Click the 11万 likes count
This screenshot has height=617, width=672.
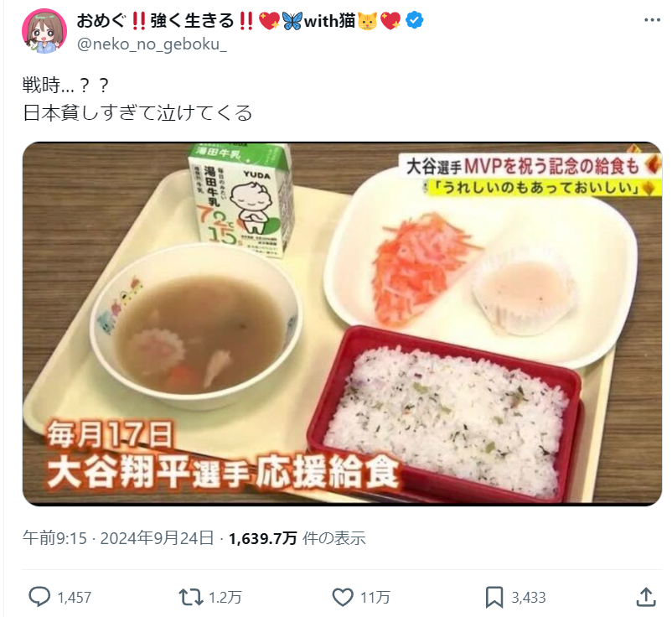pyautogui.click(x=375, y=597)
